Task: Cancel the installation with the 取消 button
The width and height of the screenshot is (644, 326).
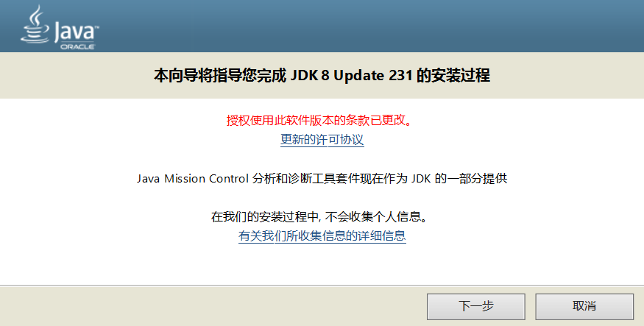Action: click(x=584, y=306)
